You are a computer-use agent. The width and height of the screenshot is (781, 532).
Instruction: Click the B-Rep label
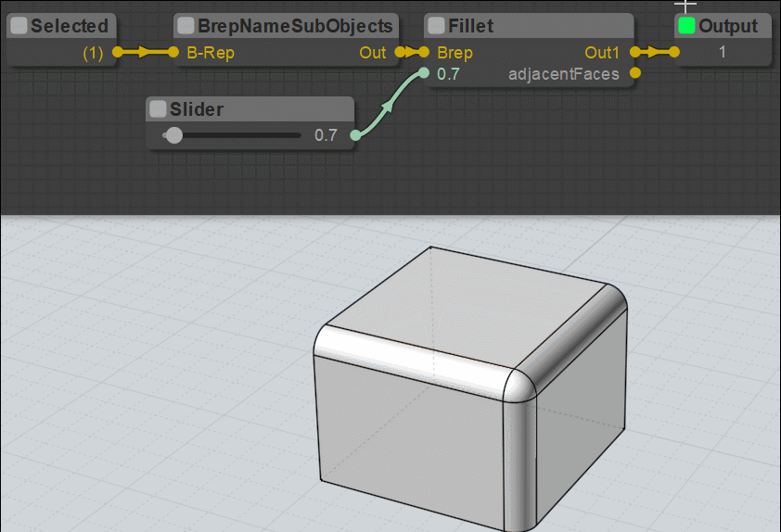pos(211,53)
